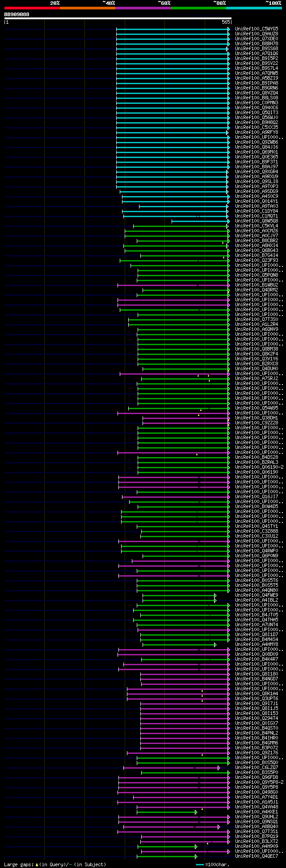
Task: Open hit UniRef100_B8BH78
Action: coord(257,43)
